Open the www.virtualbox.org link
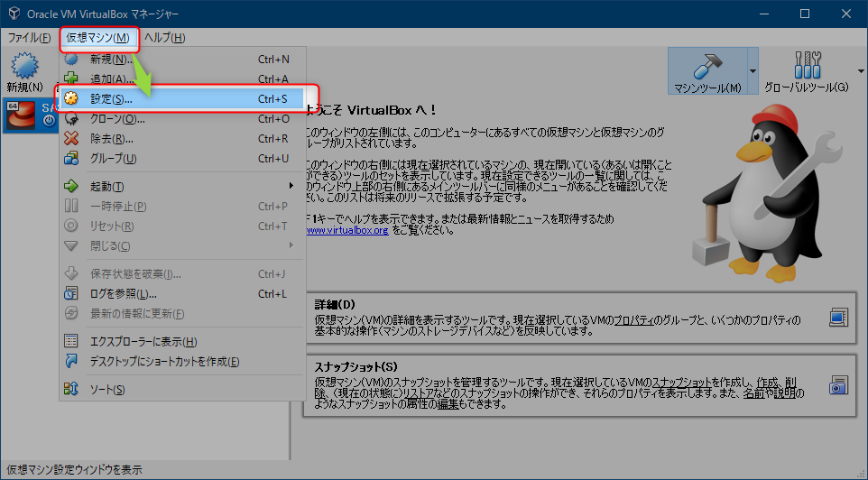Image resolution: width=868 pixels, height=480 pixels. pyautogui.click(x=347, y=230)
